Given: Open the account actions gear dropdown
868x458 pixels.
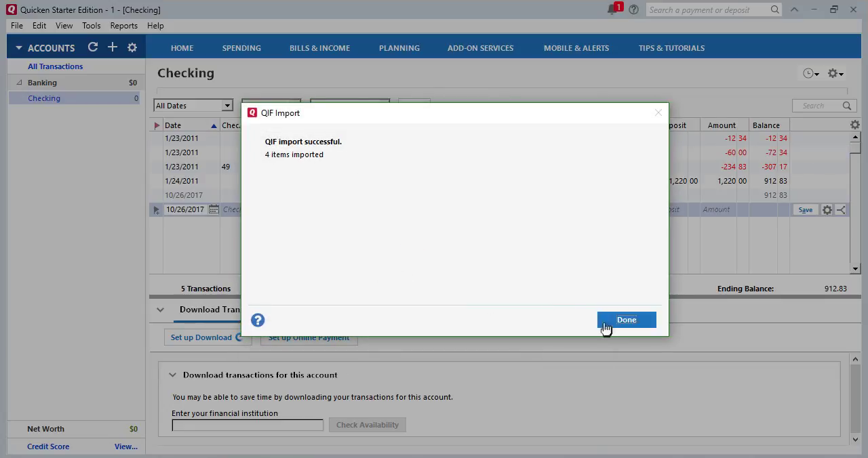Looking at the screenshot, I should click(835, 73).
